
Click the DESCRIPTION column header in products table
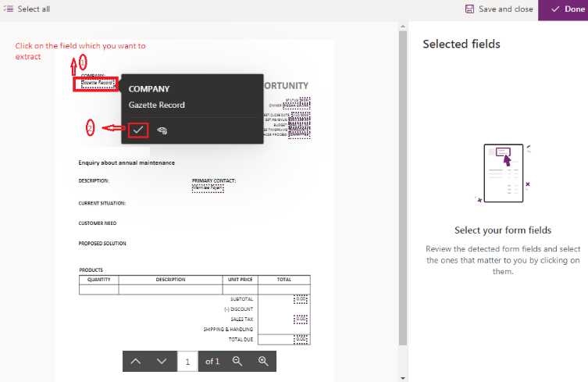171,280
